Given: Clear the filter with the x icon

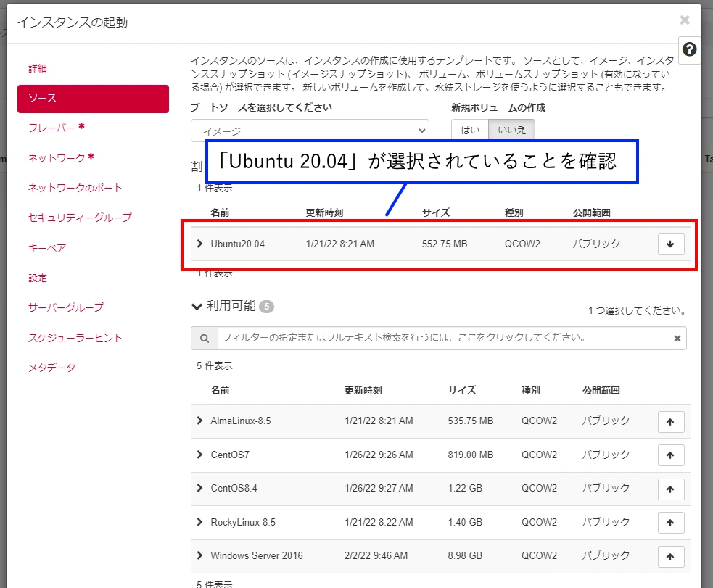Looking at the screenshot, I should click(x=677, y=339).
